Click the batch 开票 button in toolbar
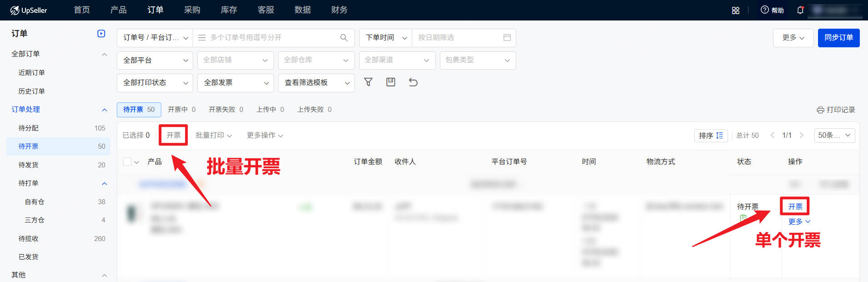Screen dimensions: 868x282 click(173, 135)
